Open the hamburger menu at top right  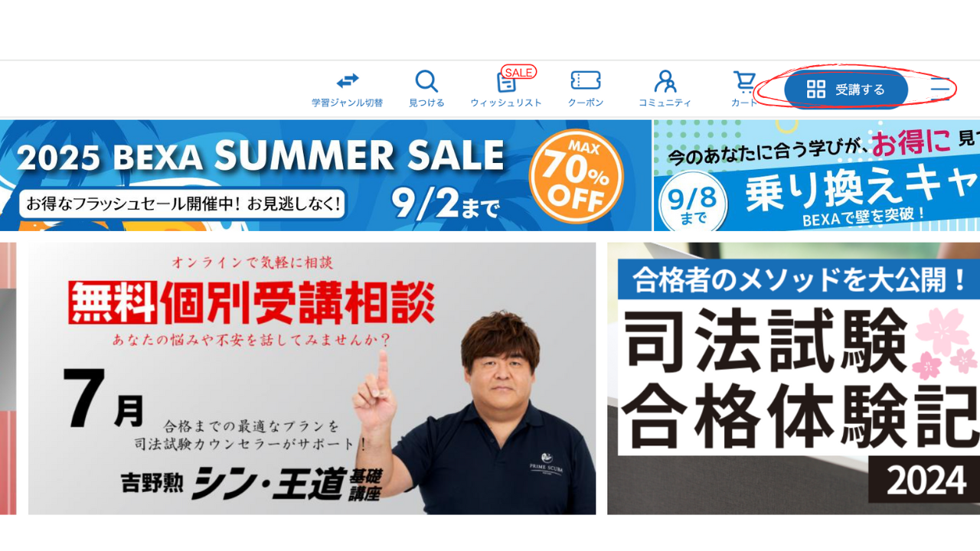[x=940, y=90]
